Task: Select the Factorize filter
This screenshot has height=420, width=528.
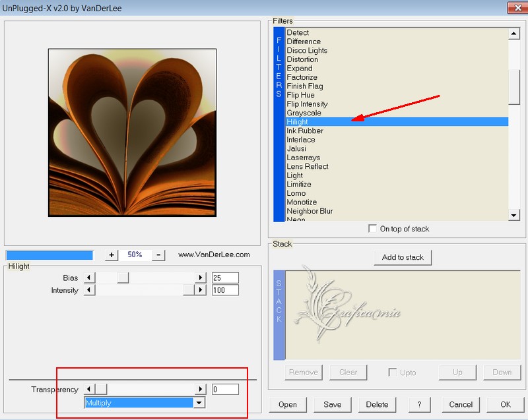Action: pos(397,77)
